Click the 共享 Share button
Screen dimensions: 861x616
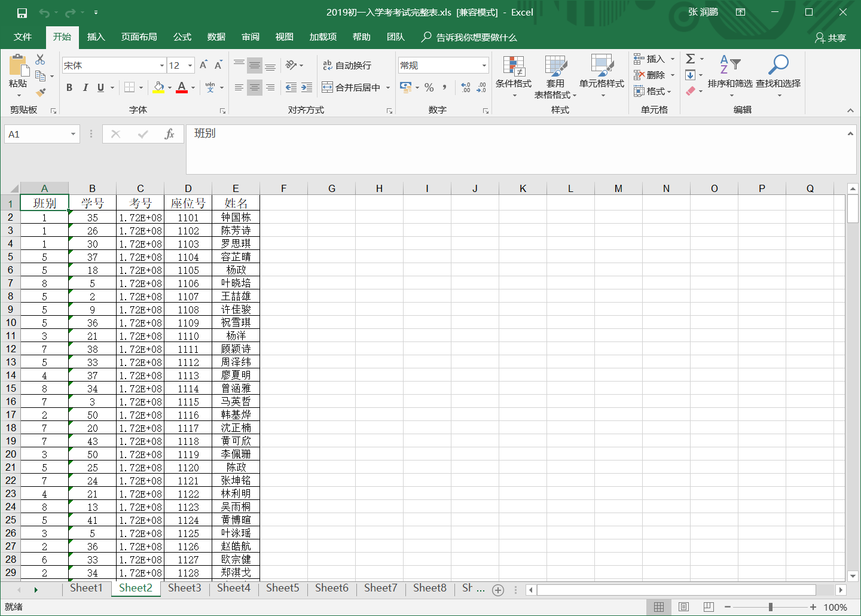tap(831, 38)
